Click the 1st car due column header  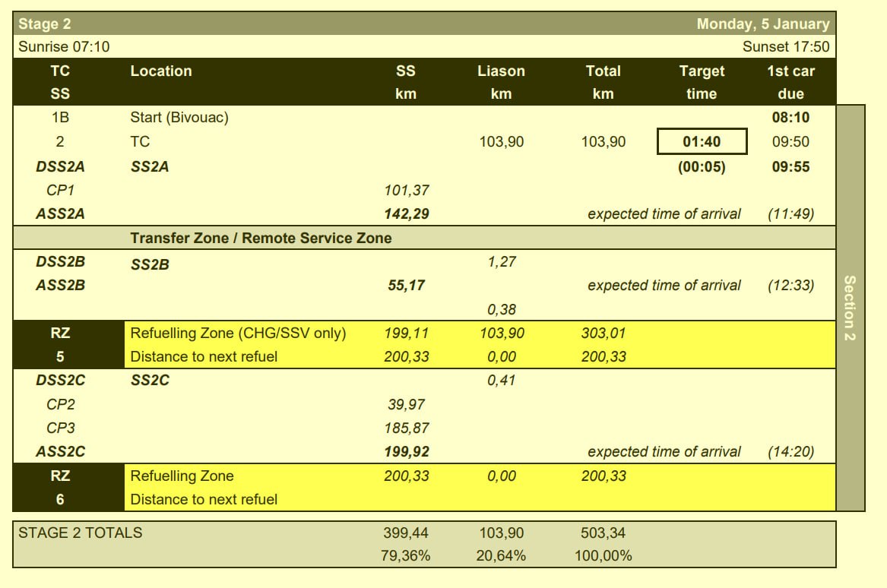tap(790, 82)
